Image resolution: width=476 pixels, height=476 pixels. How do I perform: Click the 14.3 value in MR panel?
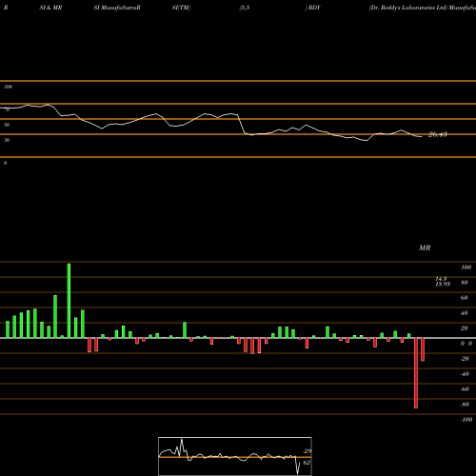coord(441,279)
